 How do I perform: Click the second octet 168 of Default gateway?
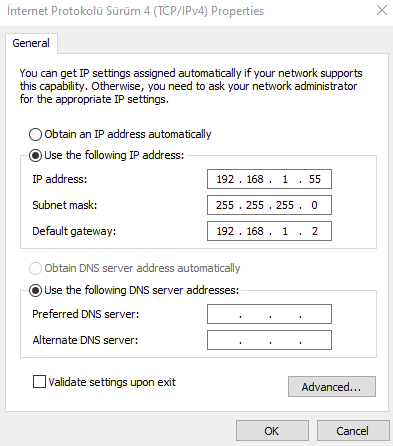(255, 231)
